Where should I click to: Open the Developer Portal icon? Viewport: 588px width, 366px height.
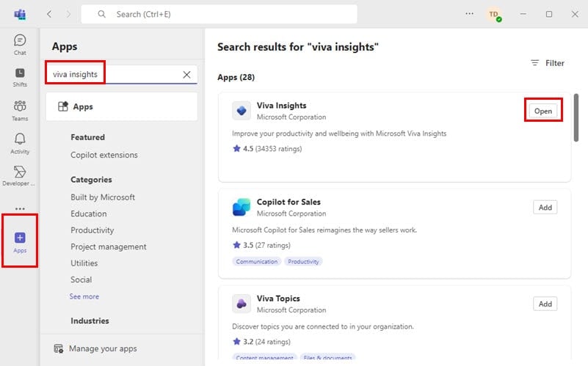(x=19, y=176)
